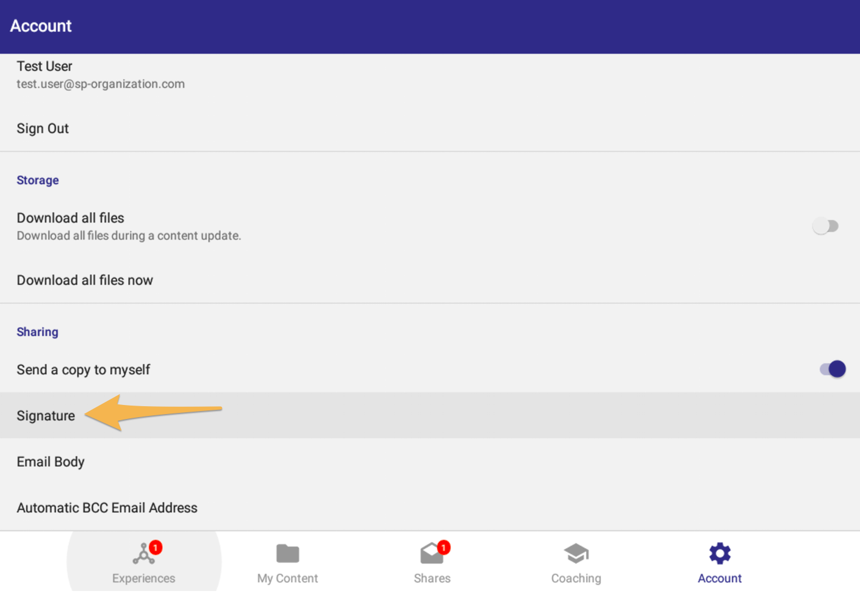Click the red badge on Experiences
860x616 pixels.
(x=156, y=547)
